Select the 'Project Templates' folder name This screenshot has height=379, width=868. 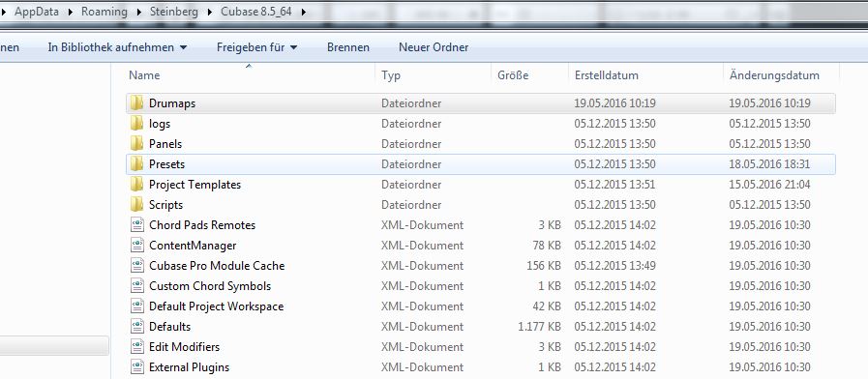click(195, 185)
